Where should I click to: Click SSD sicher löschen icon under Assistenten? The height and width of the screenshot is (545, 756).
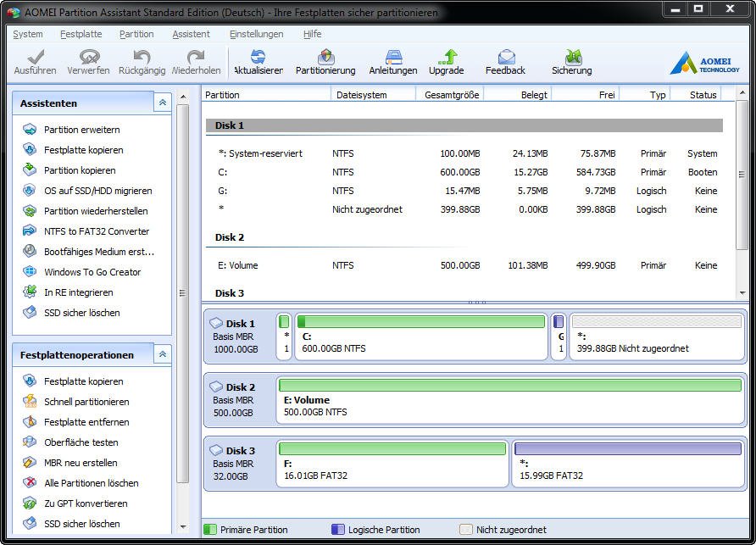30,312
